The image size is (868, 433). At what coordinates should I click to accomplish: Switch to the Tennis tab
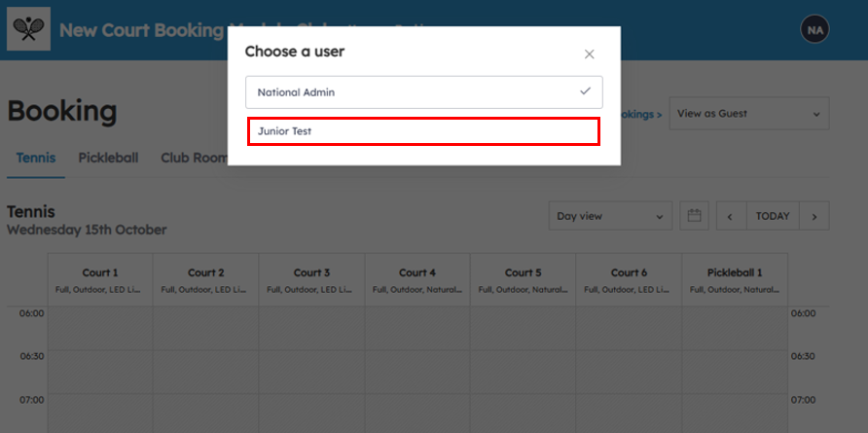[36, 158]
